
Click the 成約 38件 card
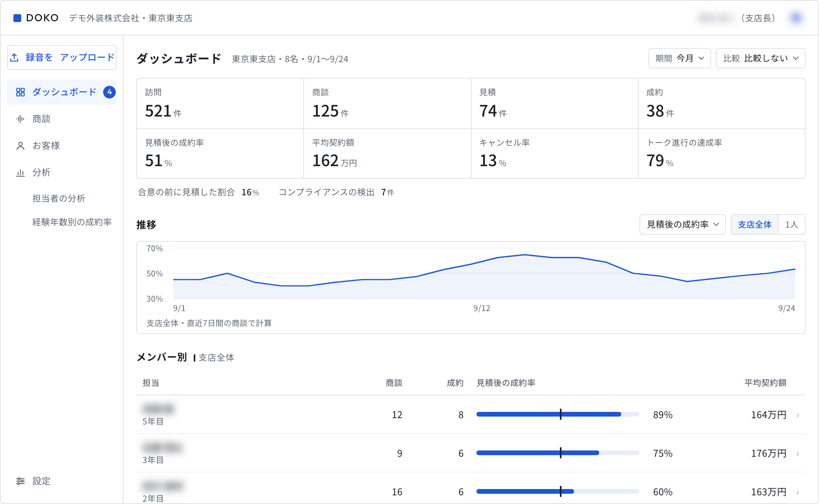(x=722, y=104)
